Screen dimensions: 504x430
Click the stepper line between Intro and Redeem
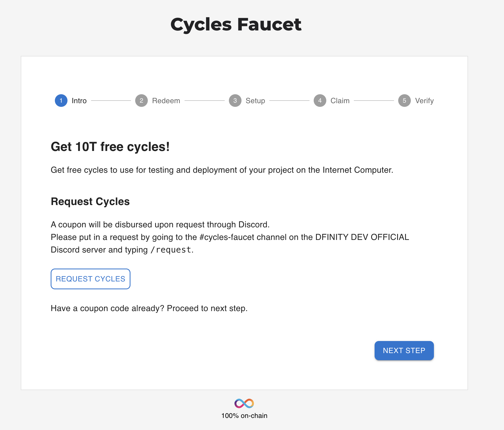[x=111, y=101]
